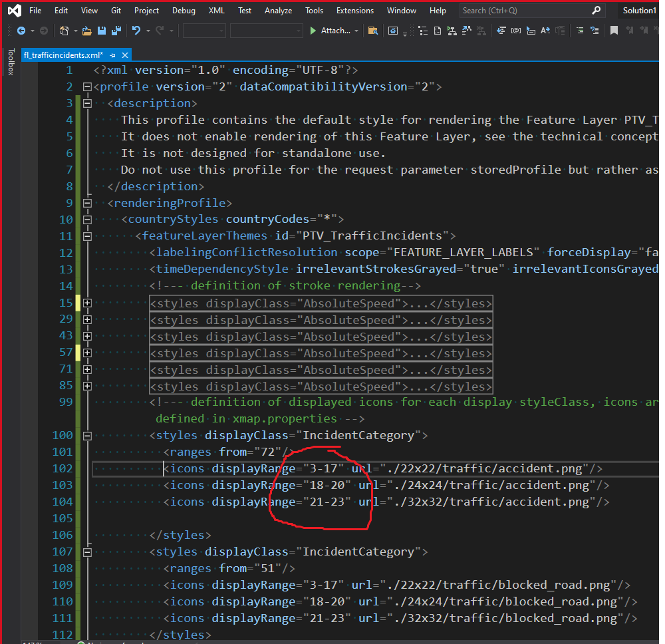Click the Open File folder icon
Image resolution: width=665 pixels, height=644 pixels.
[87, 31]
